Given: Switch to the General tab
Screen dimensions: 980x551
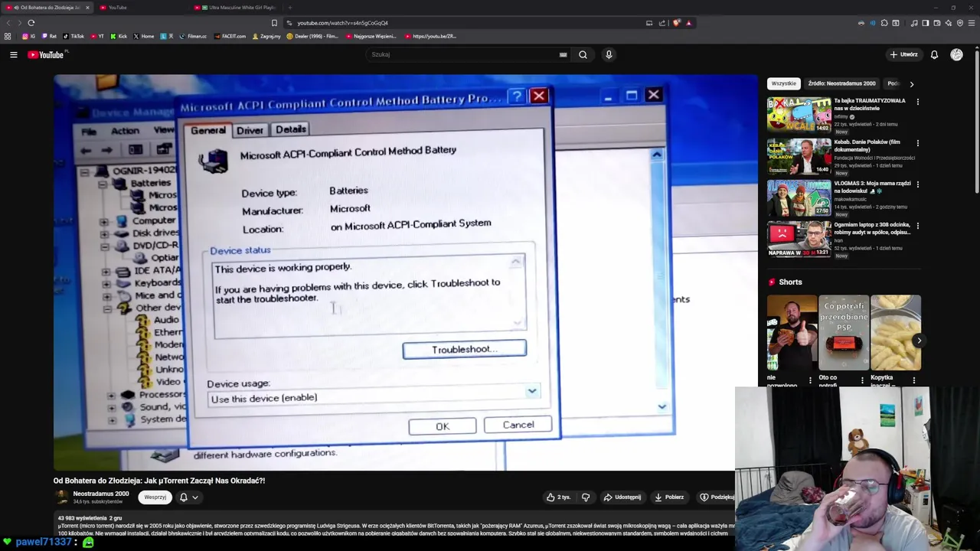Looking at the screenshot, I should 207,130.
